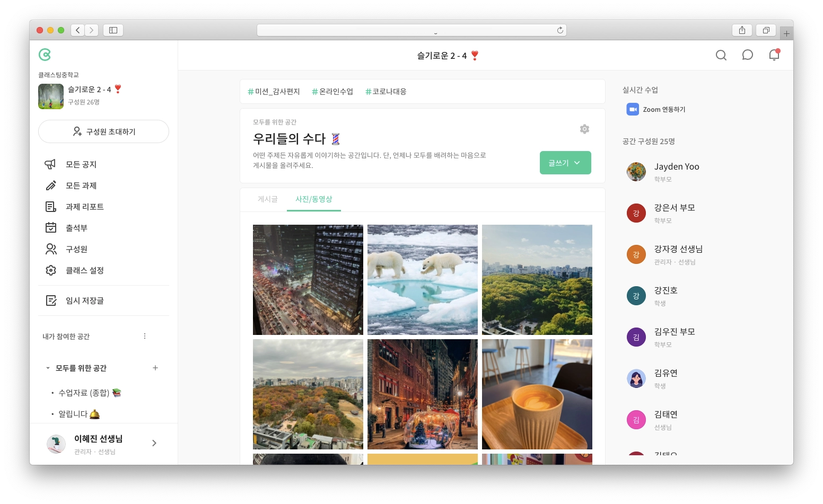Open the notifications bell
The width and height of the screenshot is (823, 504).
point(774,55)
